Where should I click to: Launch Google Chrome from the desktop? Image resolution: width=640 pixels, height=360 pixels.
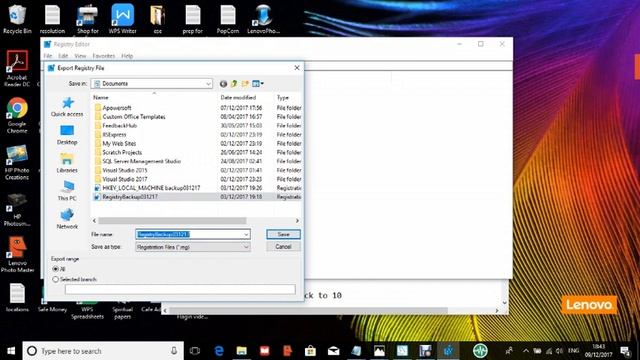[x=17, y=116]
